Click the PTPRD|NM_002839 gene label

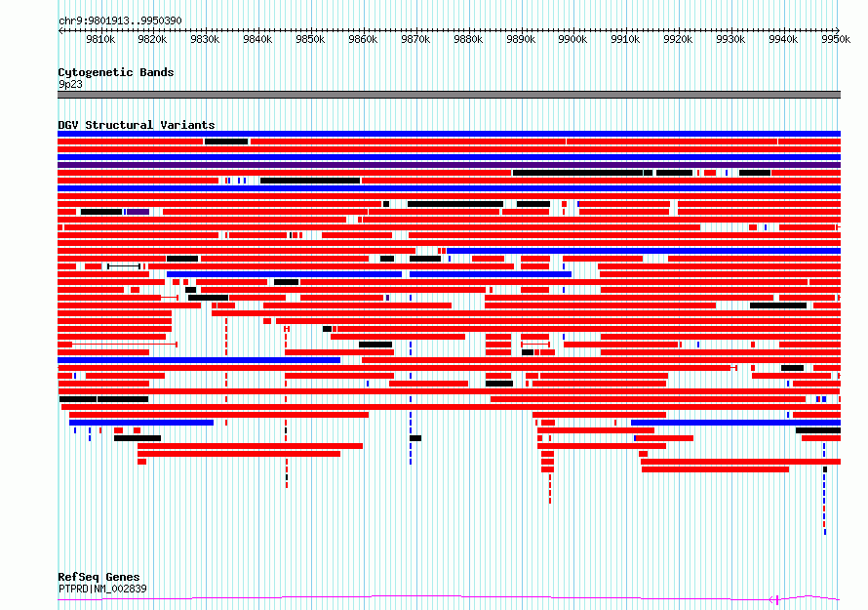coord(102,589)
